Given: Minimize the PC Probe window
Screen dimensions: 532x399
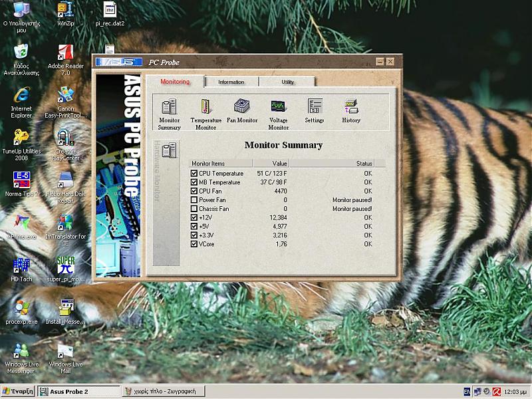Looking at the screenshot, I should point(380,61).
